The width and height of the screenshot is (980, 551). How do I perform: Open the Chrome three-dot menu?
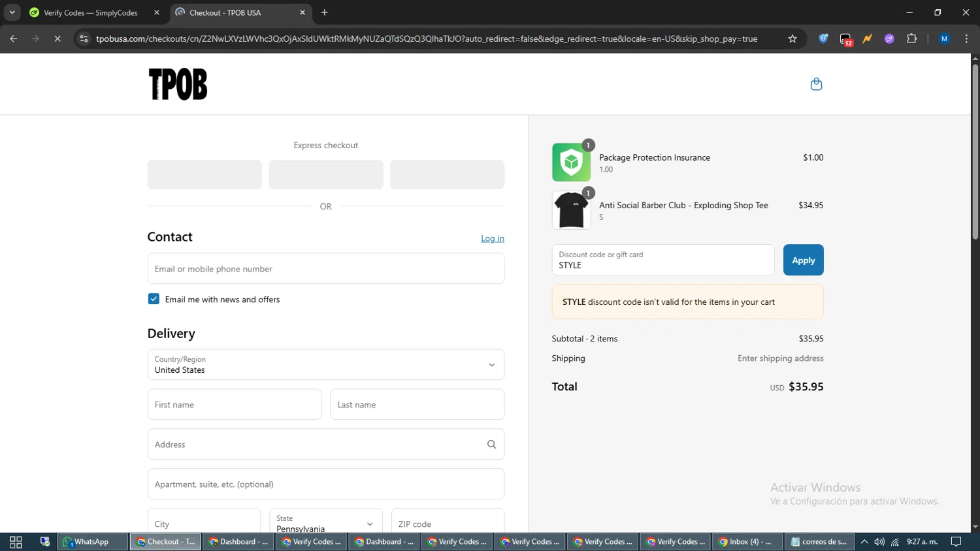coord(966,39)
